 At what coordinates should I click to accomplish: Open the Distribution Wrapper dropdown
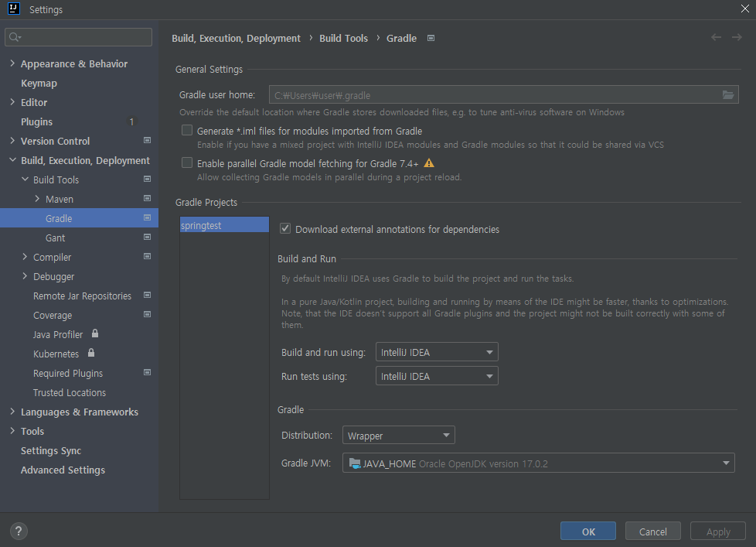coord(399,436)
